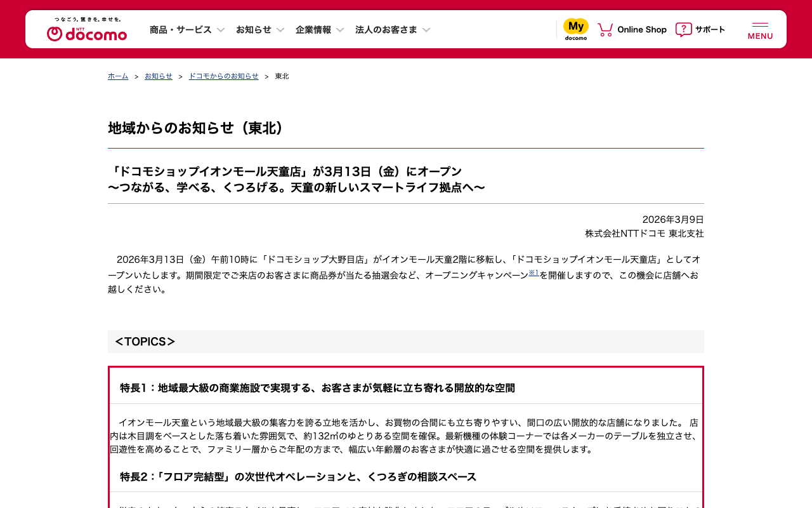The width and height of the screenshot is (812, 508).
Task: Click the 特長2 heading
Action: point(298,477)
